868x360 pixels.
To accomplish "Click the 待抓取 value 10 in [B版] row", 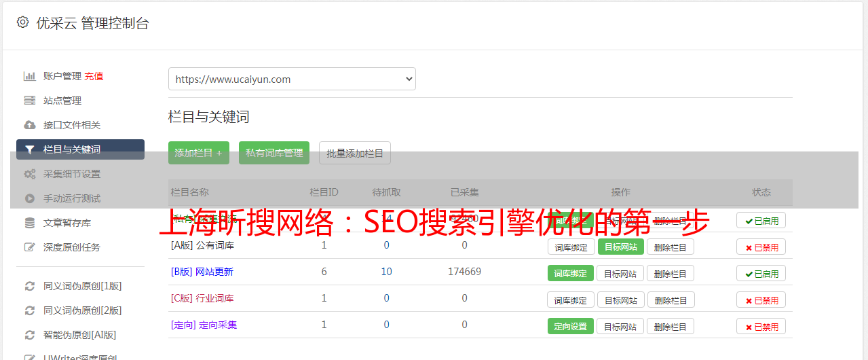I will pos(386,272).
